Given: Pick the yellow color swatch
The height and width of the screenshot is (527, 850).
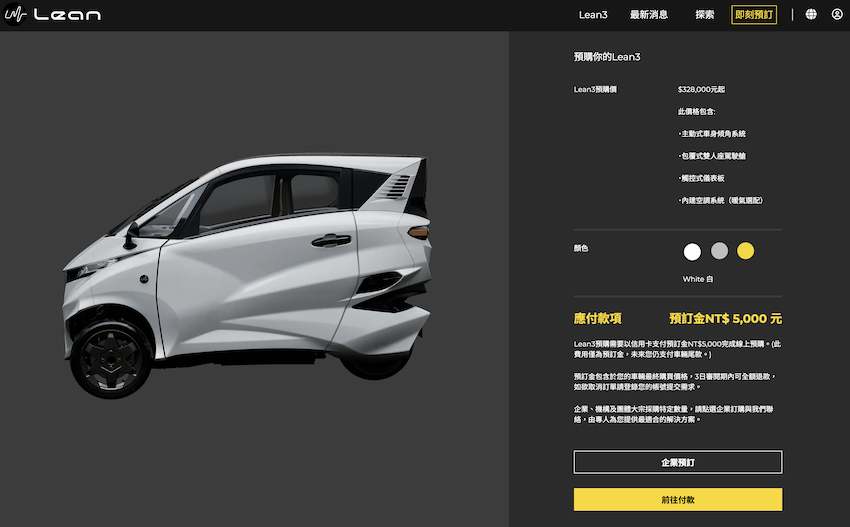Looking at the screenshot, I should click(x=746, y=251).
